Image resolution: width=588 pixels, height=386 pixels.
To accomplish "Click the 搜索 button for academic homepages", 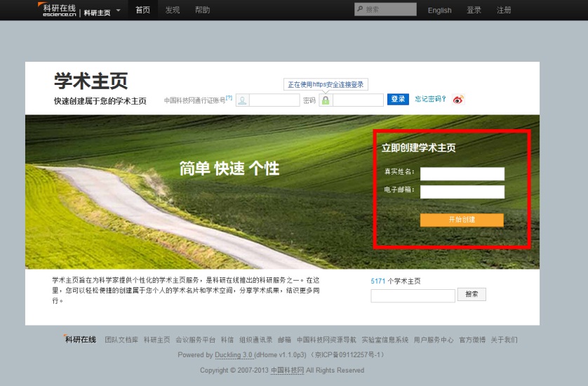I will 472,295.
